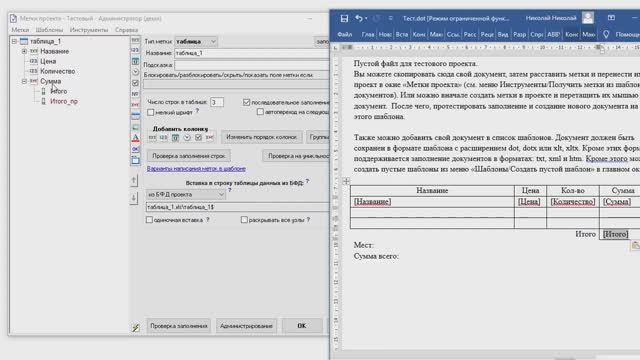Click the lightbulb Tell Me icon in Word
This screenshot has width=640, height=360.
606,35
